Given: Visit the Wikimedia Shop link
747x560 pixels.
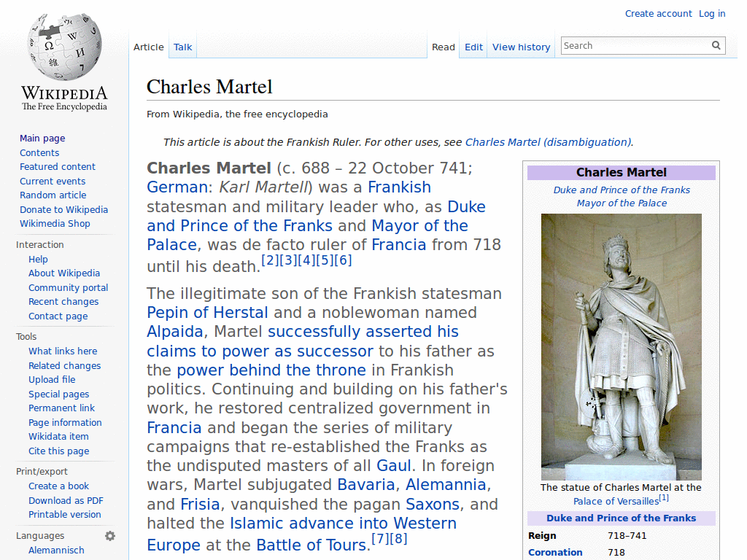Looking at the screenshot, I should tap(55, 224).
